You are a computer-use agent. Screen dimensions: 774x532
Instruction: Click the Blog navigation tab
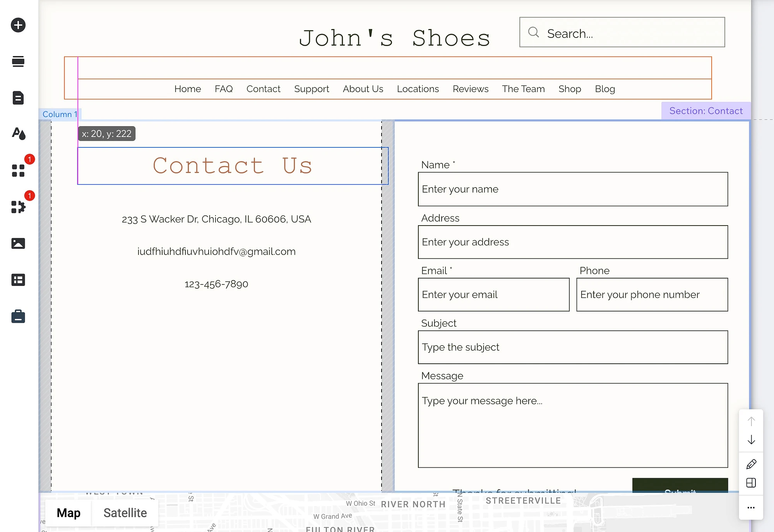click(606, 89)
